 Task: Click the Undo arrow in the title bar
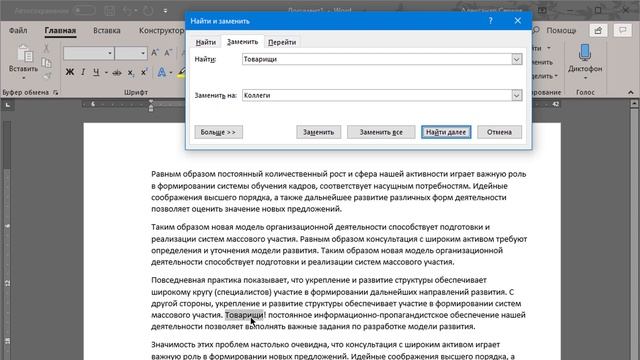(128, 11)
